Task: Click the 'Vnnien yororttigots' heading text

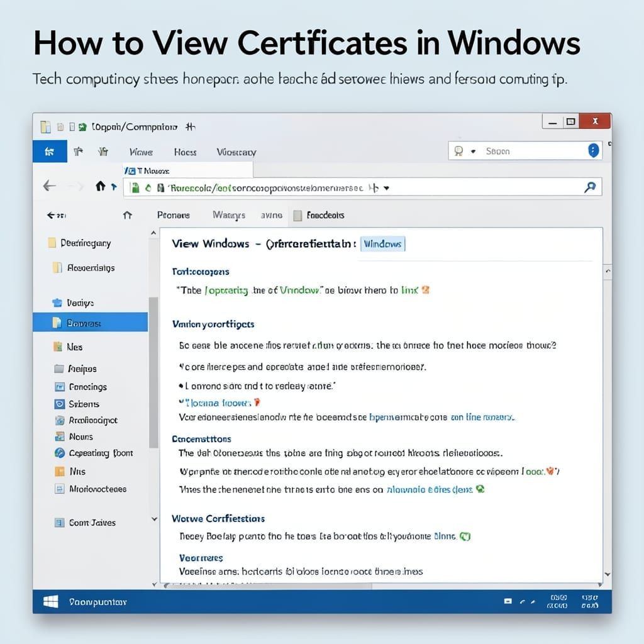Action: coord(213,325)
